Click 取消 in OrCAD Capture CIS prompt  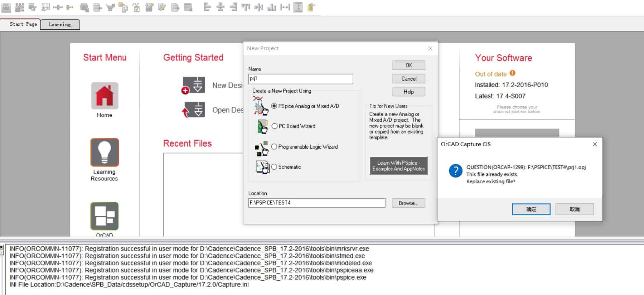575,209
